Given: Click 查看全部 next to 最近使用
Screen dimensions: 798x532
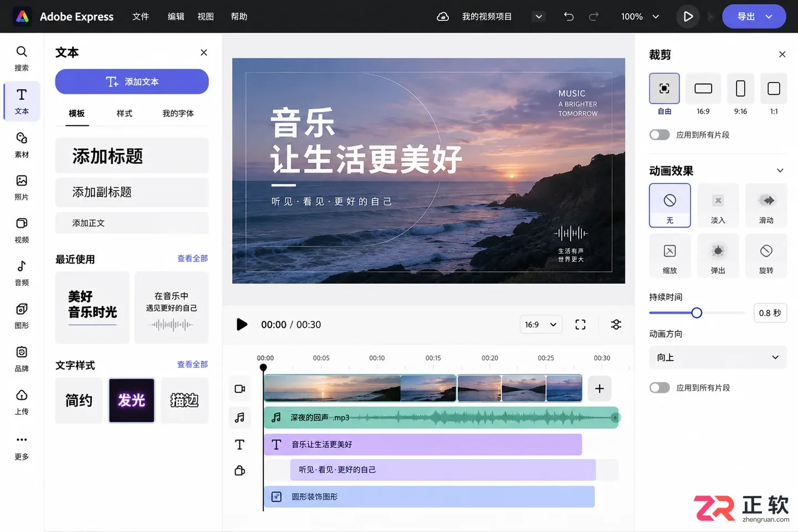Looking at the screenshot, I should tap(192, 259).
